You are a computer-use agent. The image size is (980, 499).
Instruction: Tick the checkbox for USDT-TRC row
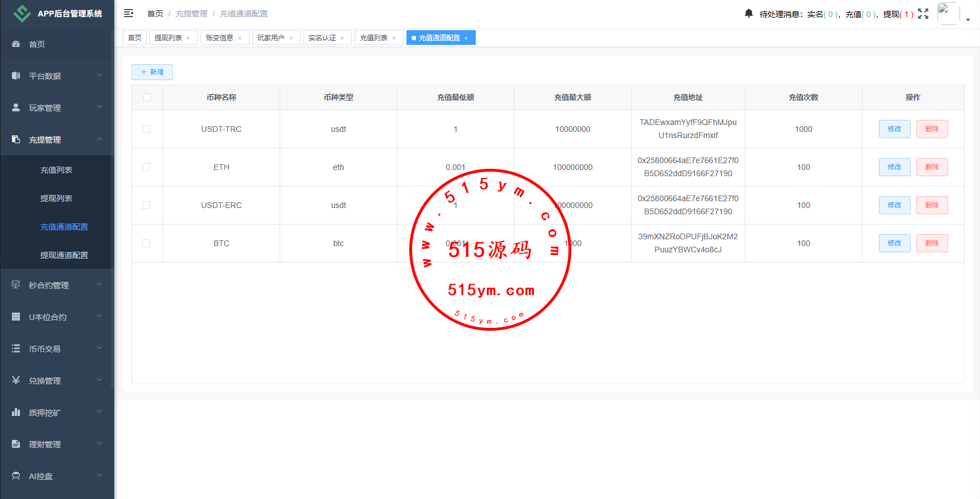146,129
